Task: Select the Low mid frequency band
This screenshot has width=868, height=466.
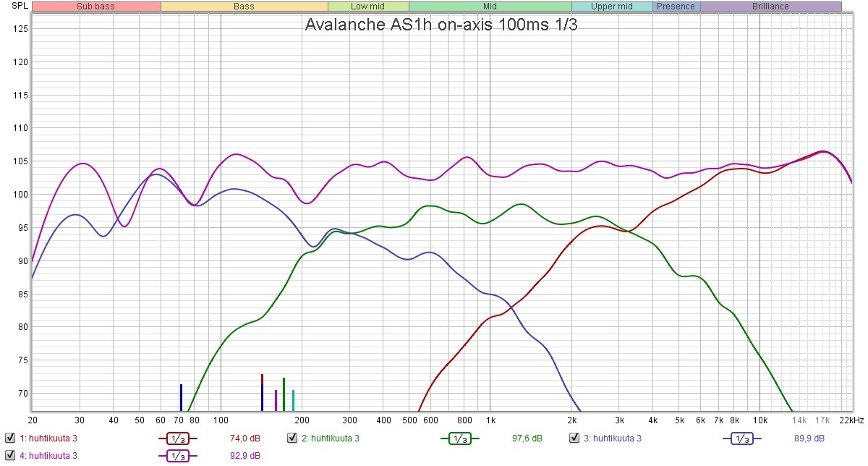Action: (368, 7)
